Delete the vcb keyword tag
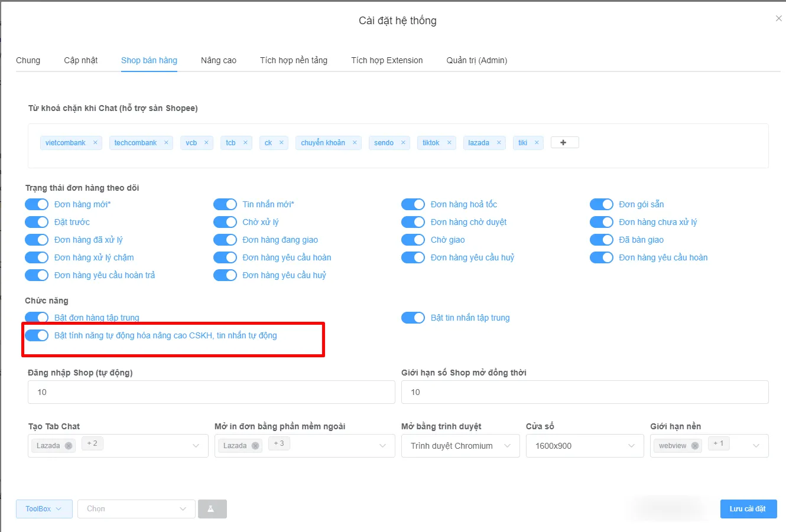This screenshot has height=532, width=786. (x=206, y=143)
